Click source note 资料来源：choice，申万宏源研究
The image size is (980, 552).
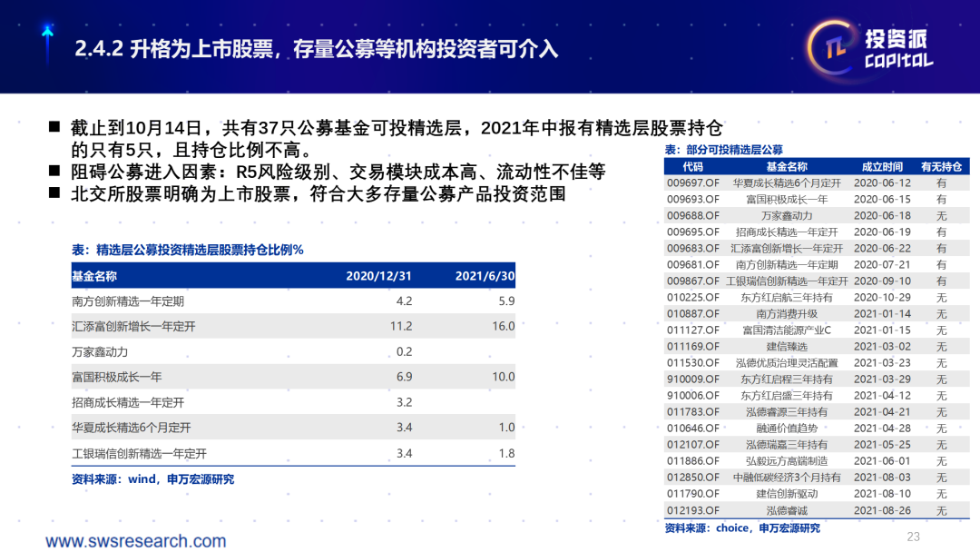tap(742, 528)
